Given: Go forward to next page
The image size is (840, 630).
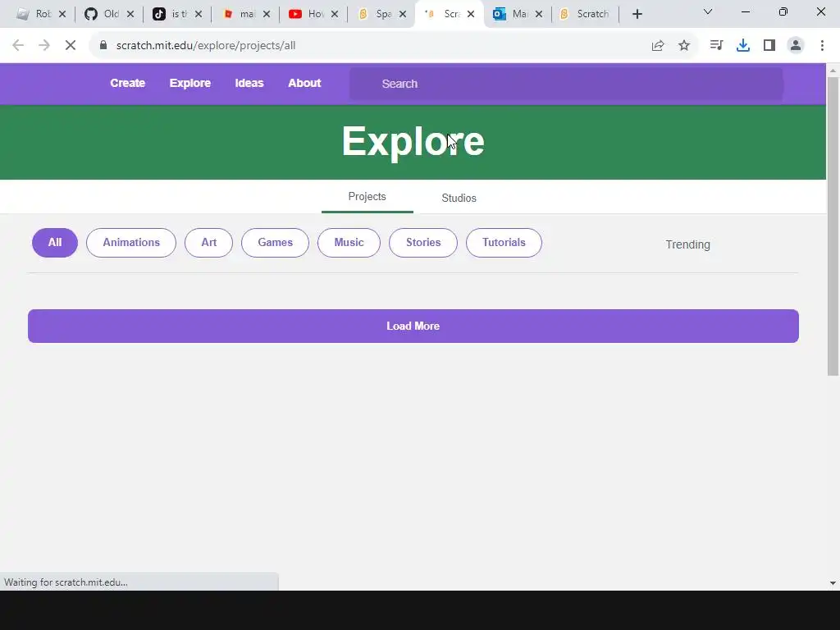Looking at the screenshot, I should (x=44, y=46).
